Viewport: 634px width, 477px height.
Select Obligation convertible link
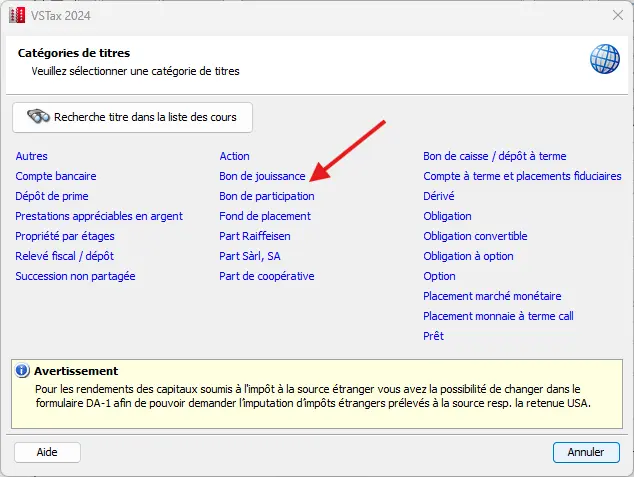click(x=475, y=236)
